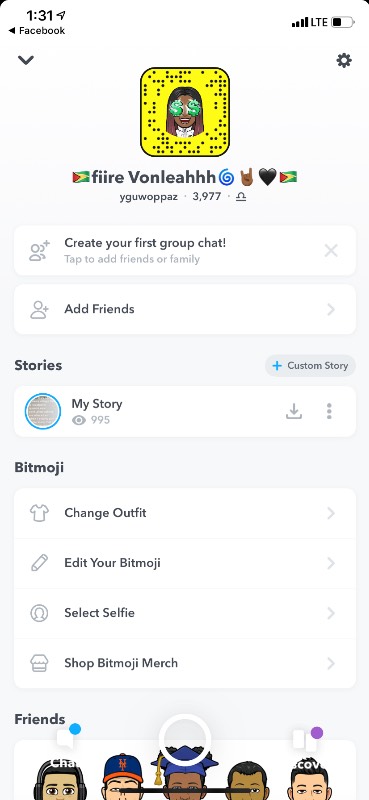Viewport: 369px width, 800px height.
Task: Open Shop Bitmoji Merch store icon
Action: [x=39, y=663]
